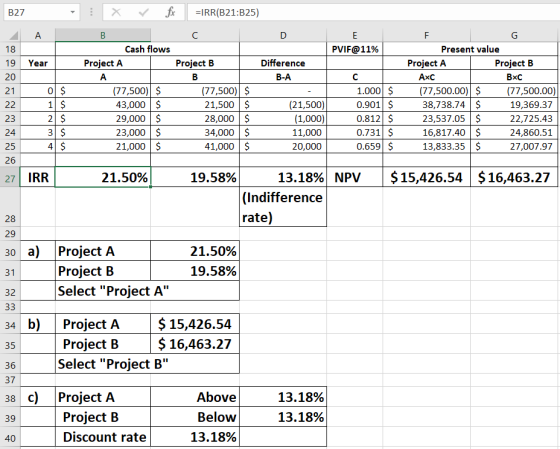The height and width of the screenshot is (449, 560).
Task: Click Project B cash flow 21,500 in row 22
Action: coord(195,105)
